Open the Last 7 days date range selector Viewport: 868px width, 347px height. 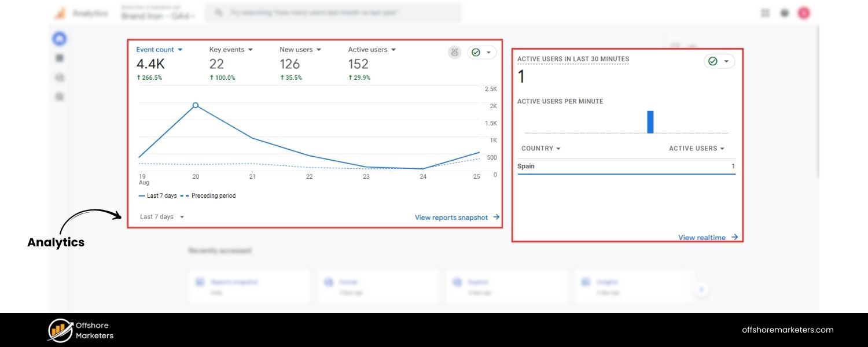click(161, 216)
